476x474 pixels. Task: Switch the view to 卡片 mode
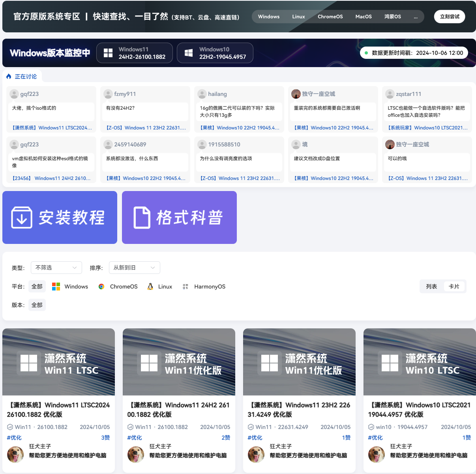(454, 286)
